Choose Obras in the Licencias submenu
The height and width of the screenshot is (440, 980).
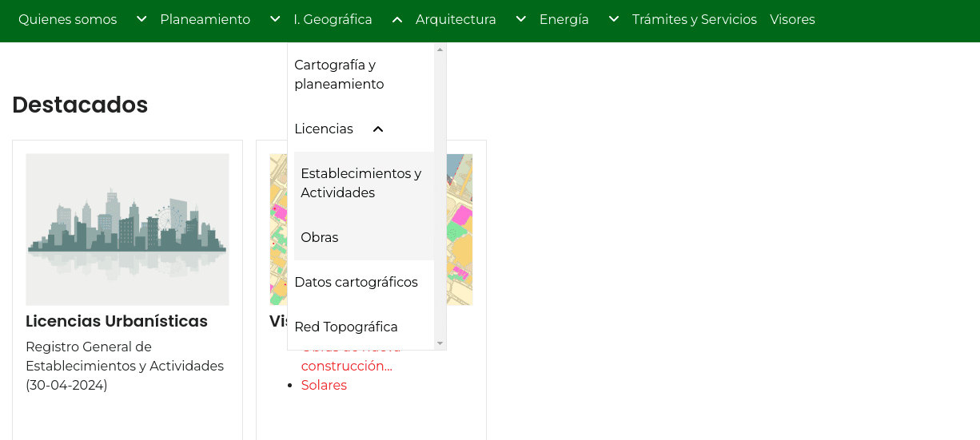[x=320, y=237]
